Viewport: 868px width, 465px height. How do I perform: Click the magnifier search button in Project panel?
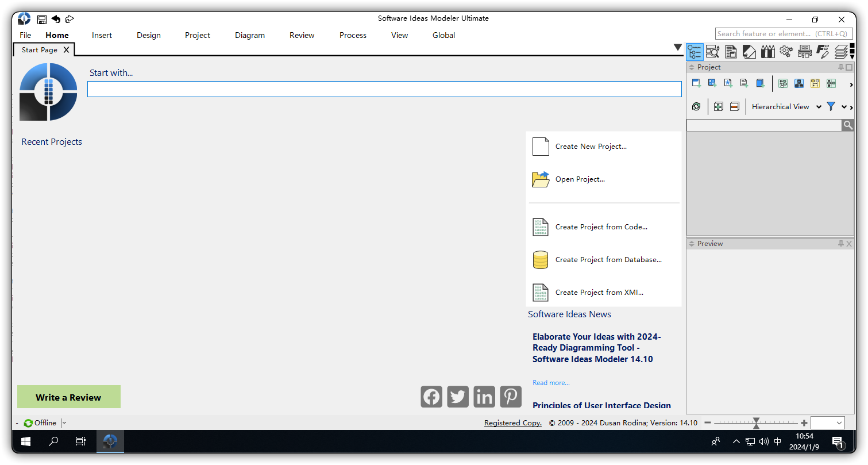848,125
